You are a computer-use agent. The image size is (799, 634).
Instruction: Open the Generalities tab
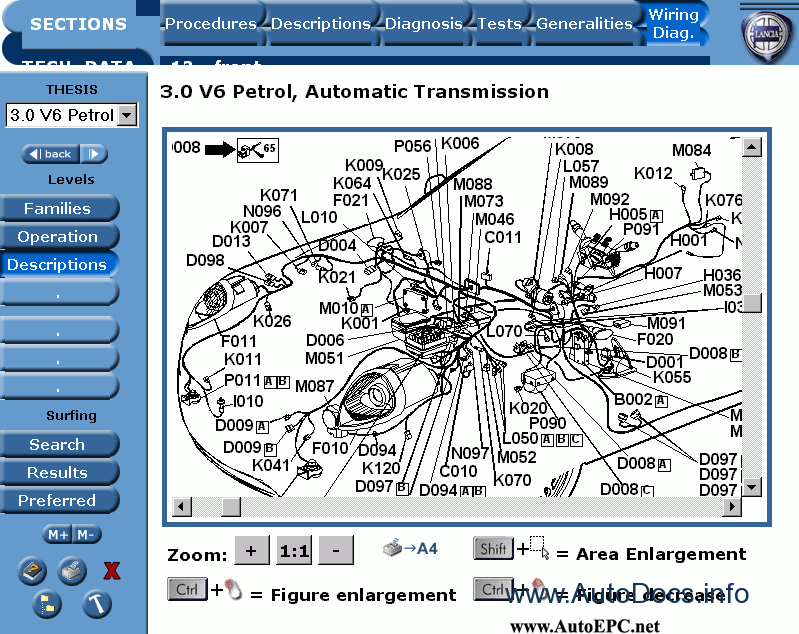(x=584, y=24)
